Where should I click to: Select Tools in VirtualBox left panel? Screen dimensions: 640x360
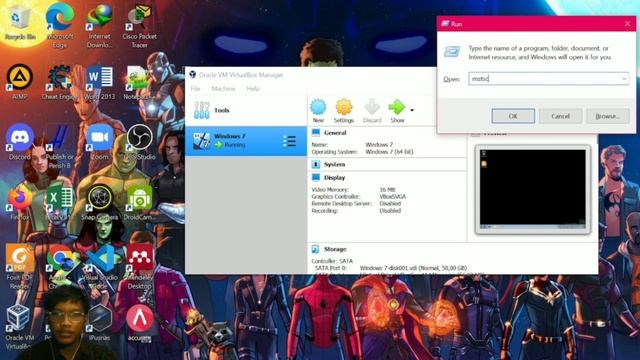point(246,111)
